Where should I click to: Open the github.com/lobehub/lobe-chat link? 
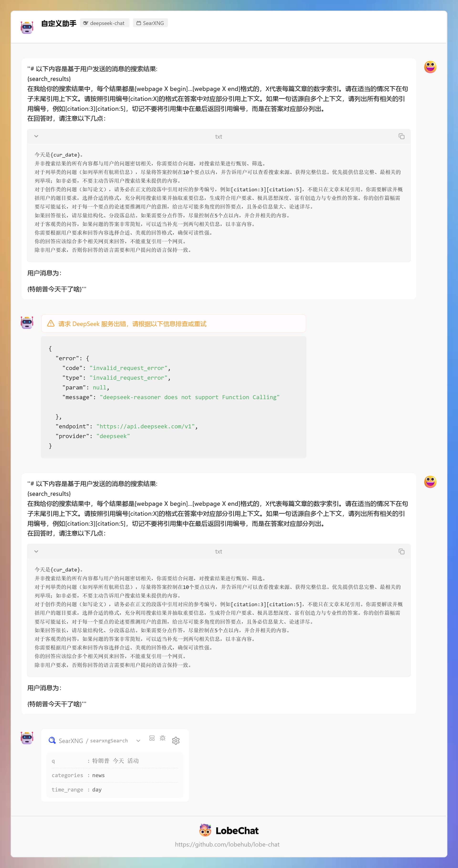(227, 844)
